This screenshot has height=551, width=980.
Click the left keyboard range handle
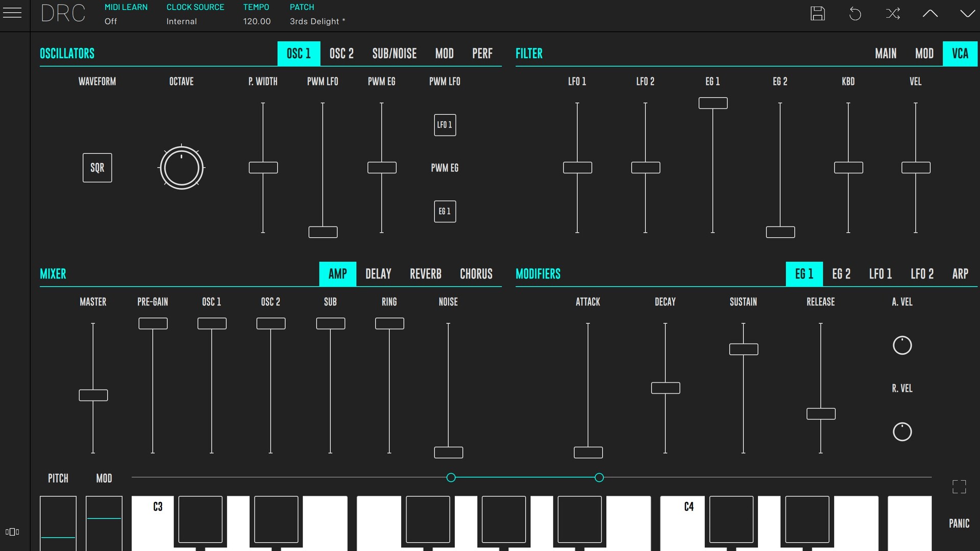click(x=451, y=478)
